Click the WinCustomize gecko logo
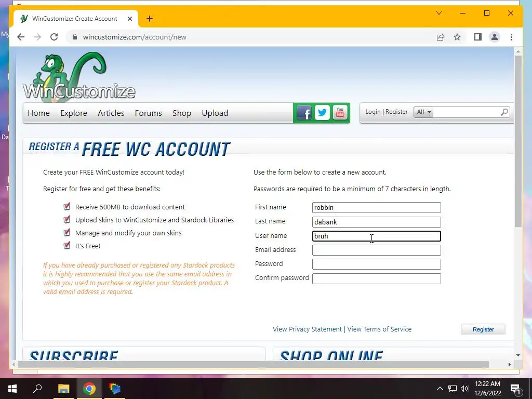This screenshot has width=532, height=399. tap(79, 77)
